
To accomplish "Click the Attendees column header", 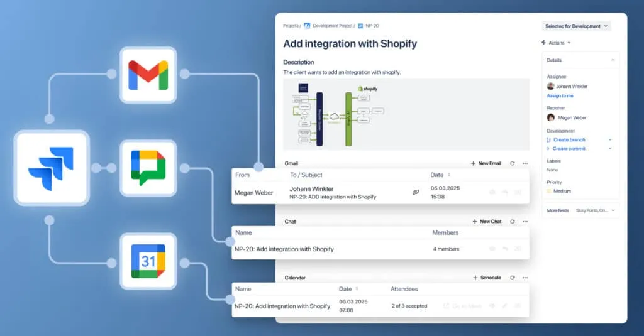I will pos(404,289).
